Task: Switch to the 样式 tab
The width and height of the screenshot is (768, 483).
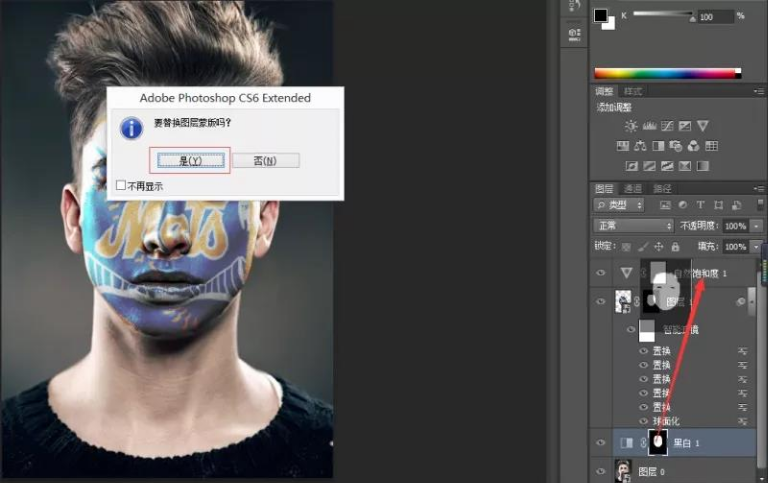Action: click(x=632, y=91)
